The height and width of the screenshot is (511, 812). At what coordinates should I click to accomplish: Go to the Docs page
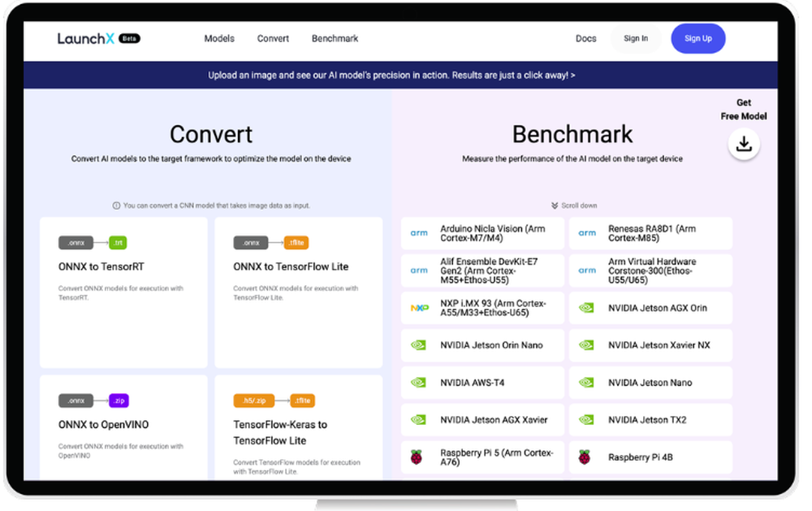click(x=585, y=38)
